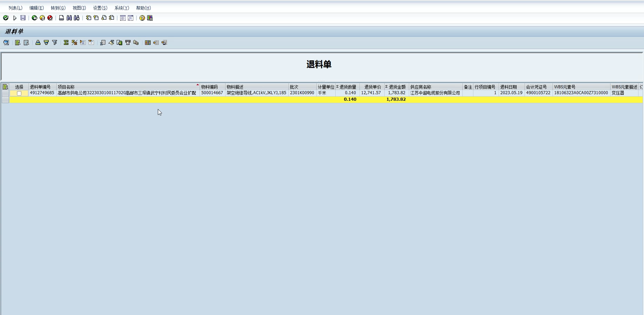
Task: Click the change layout grid icon
Action: point(148,42)
